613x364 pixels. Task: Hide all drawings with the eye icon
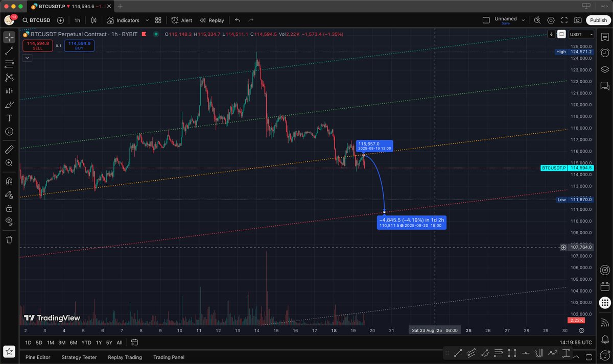[9, 221]
